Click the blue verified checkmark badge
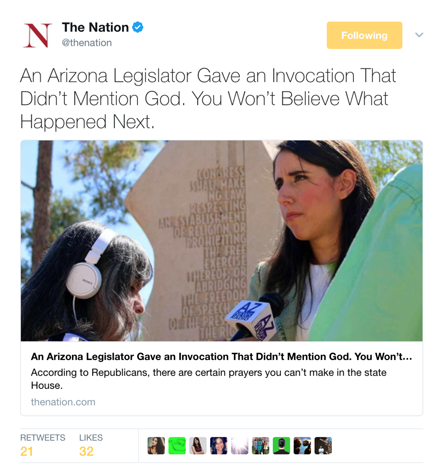Viewport: 447px width, 468px height. pos(138,27)
